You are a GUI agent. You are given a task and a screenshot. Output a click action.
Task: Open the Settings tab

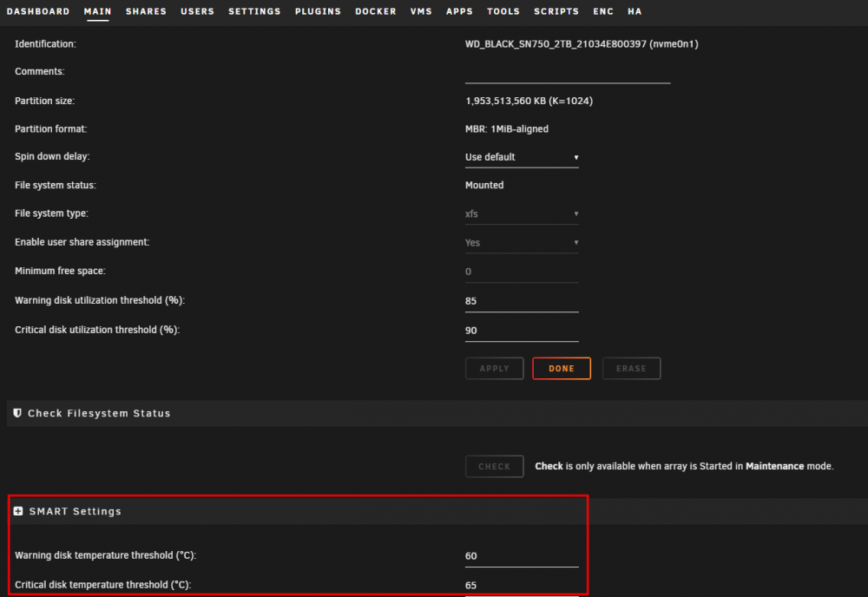254,11
